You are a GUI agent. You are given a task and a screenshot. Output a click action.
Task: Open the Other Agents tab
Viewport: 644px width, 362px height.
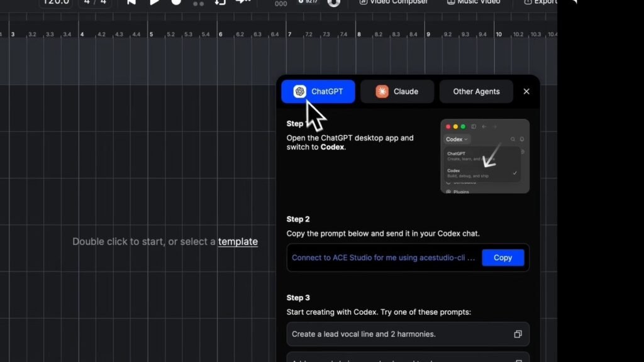(476, 92)
